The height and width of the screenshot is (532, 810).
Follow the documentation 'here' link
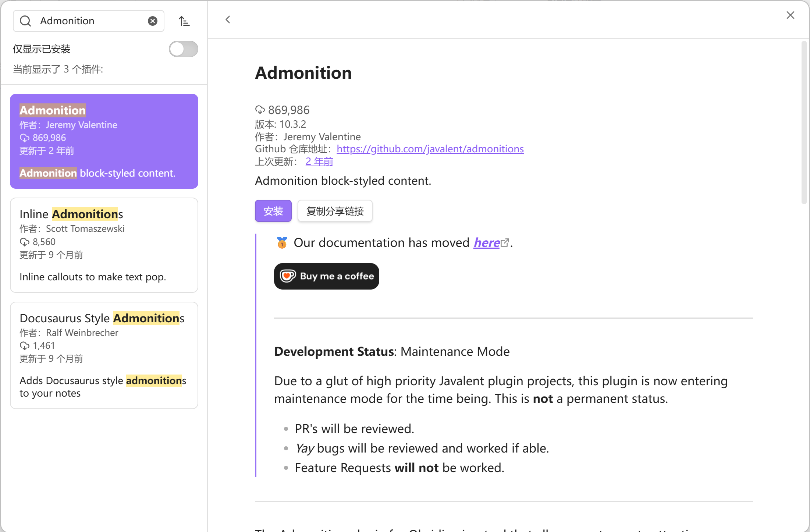click(x=487, y=243)
